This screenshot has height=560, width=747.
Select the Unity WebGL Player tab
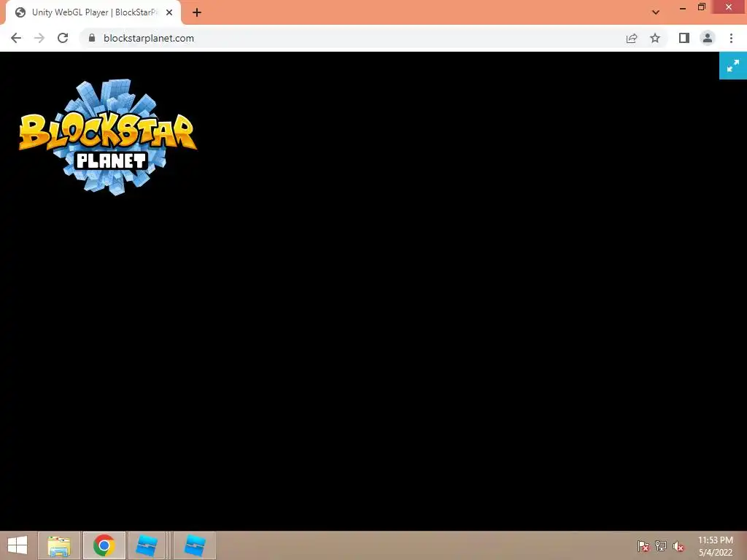coord(93,12)
